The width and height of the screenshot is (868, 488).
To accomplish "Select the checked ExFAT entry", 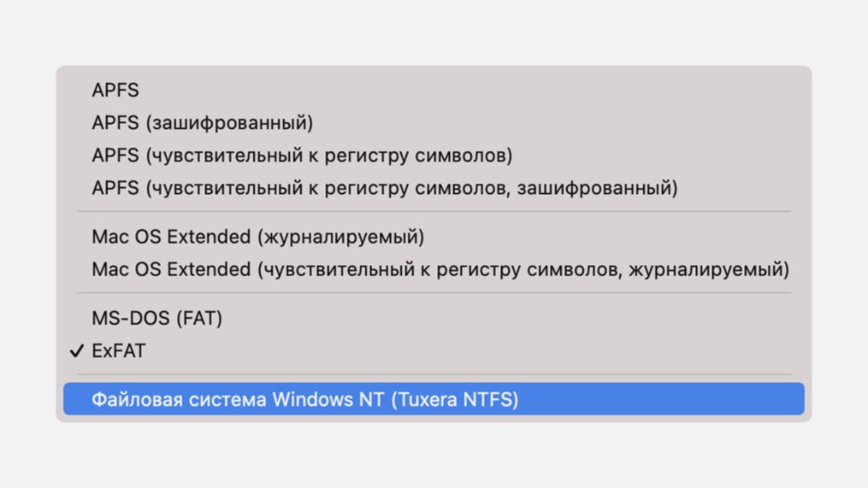I will [x=119, y=351].
